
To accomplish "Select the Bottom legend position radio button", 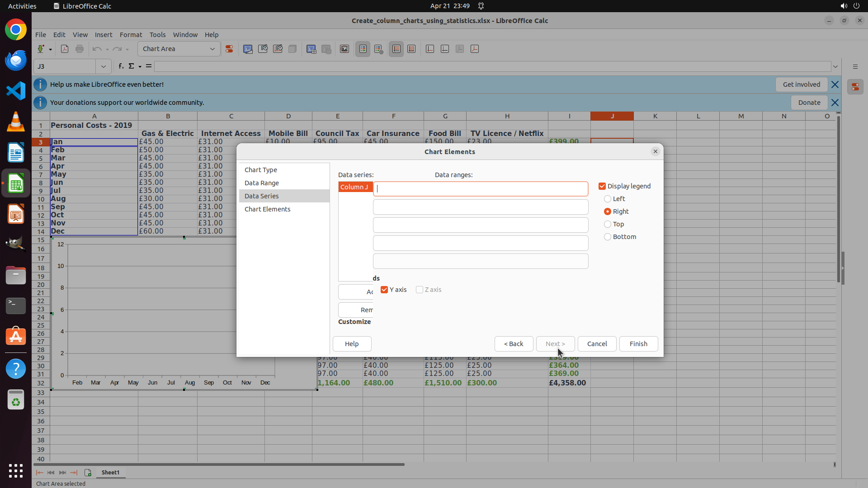I will click(x=608, y=237).
